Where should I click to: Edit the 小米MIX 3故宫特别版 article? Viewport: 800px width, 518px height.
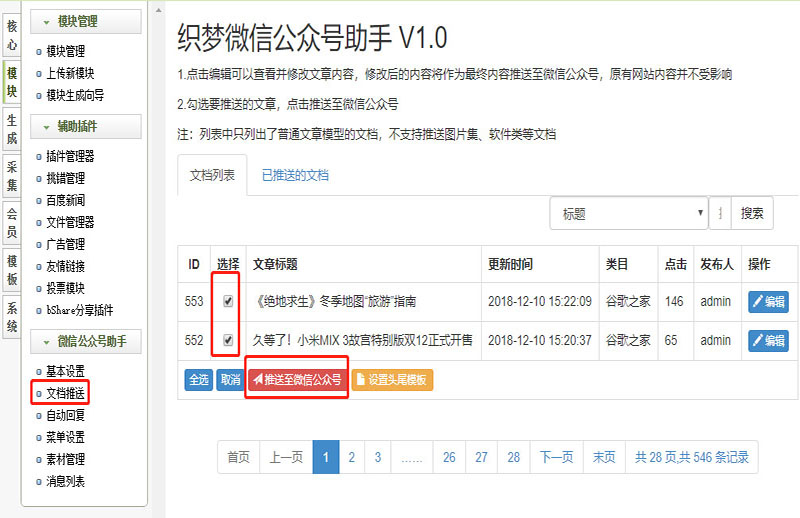tap(768, 340)
